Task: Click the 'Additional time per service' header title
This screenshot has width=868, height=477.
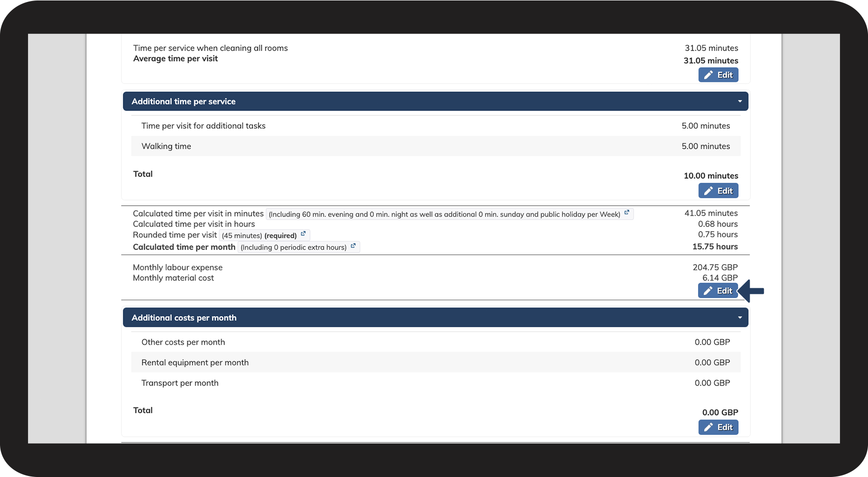Action: click(184, 102)
